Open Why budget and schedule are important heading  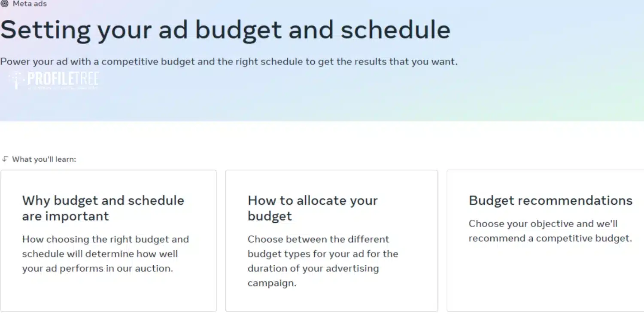click(103, 208)
